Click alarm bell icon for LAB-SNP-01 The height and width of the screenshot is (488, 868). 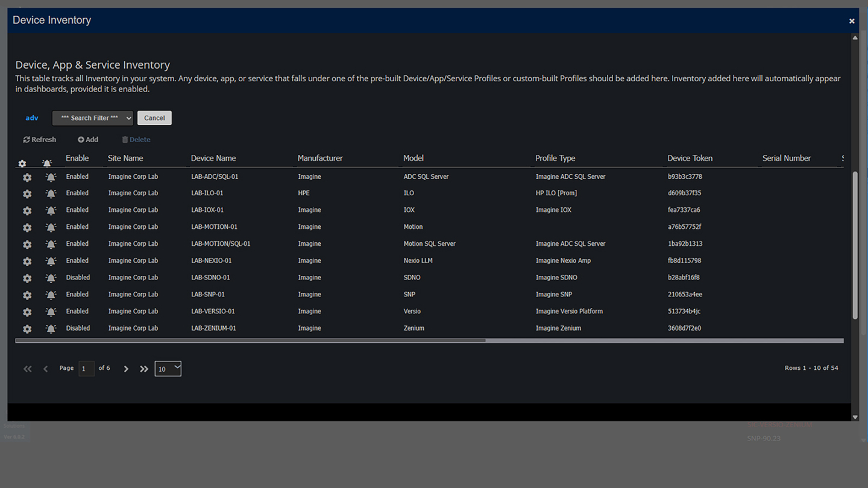click(x=51, y=295)
